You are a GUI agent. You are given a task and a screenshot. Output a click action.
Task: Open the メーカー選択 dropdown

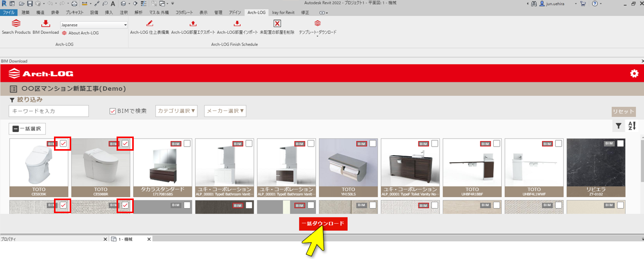[x=225, y=111]
